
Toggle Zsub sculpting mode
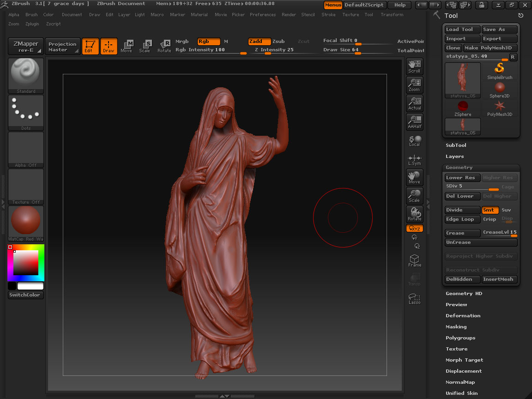278,42
